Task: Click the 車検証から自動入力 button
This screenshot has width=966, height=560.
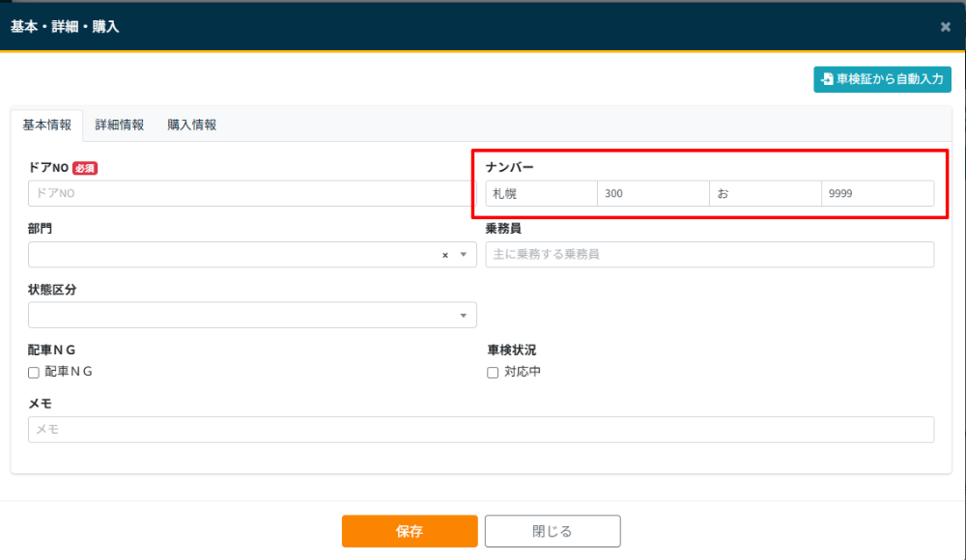Action: [x=882, y=79]
